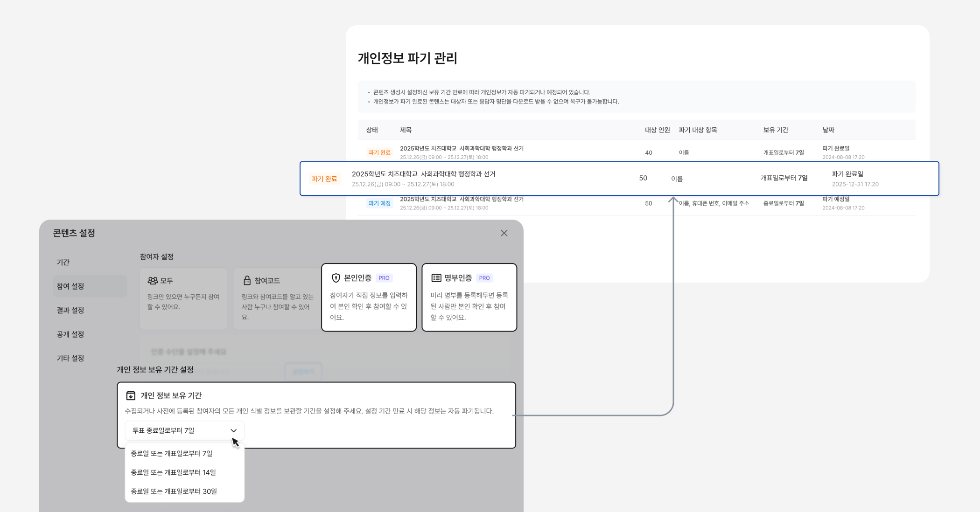This screenshot has height=512, width=980.
Task: Open the 기간 settings tab
Action: pos(63,262)
